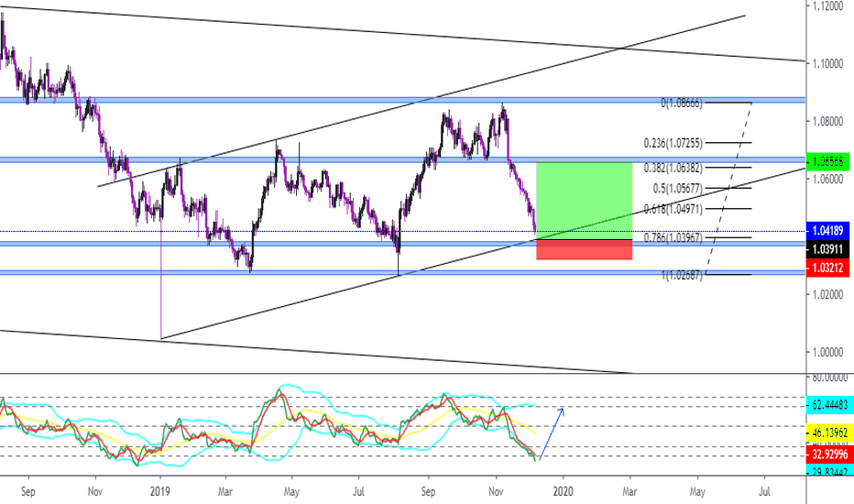The height and width of the screenshot is (504, 854).
Task: Select the black 1.03911 price axis label
Action: [x=827, y=248]
